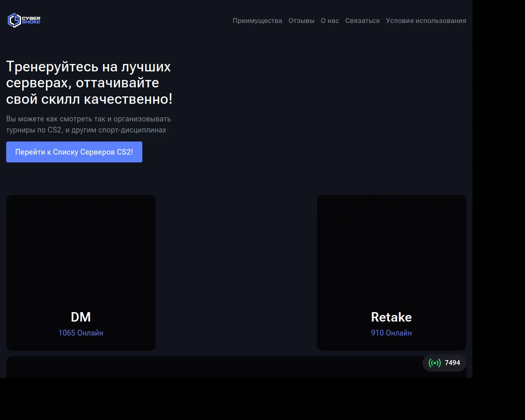Open the Преимущества nav link

point(257,21)
